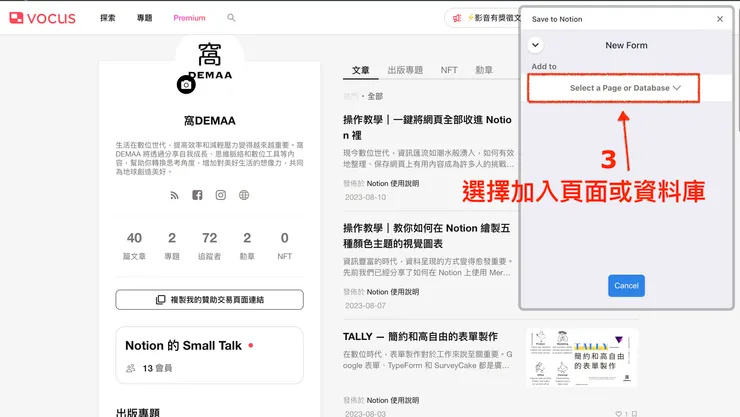Click the 窩DEMAA avatar image

tap(210, 61)
